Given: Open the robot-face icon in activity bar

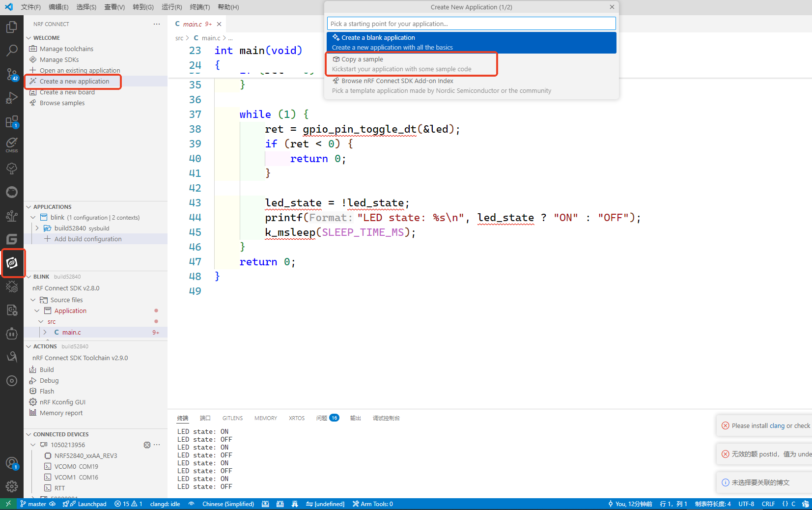Looking at the screenshot, I should pos(12,334).
